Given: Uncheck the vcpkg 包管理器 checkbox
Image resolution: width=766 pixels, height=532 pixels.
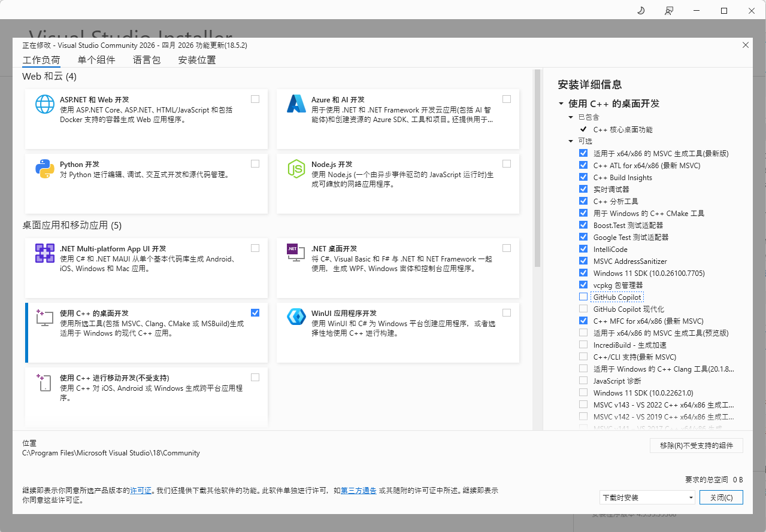Looking at the screenshot, I should (583, 285).
